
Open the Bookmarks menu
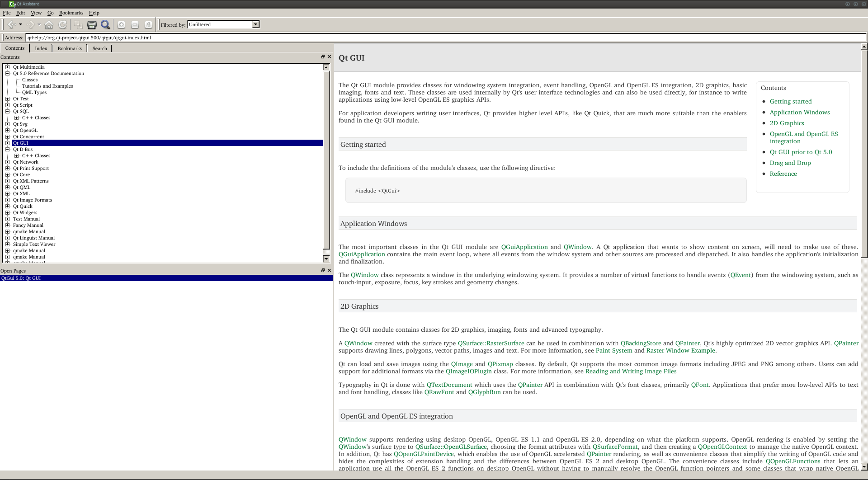[x=71, y=13]
